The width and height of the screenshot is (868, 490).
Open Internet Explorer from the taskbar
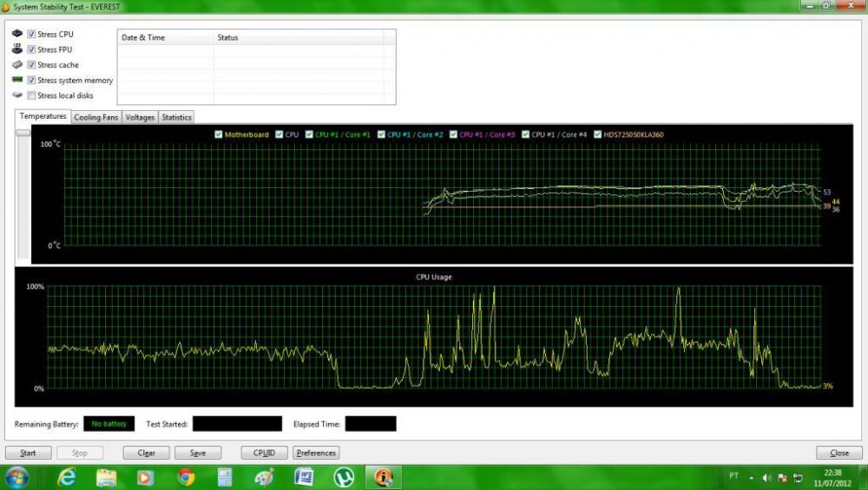[x=67, y=477]
